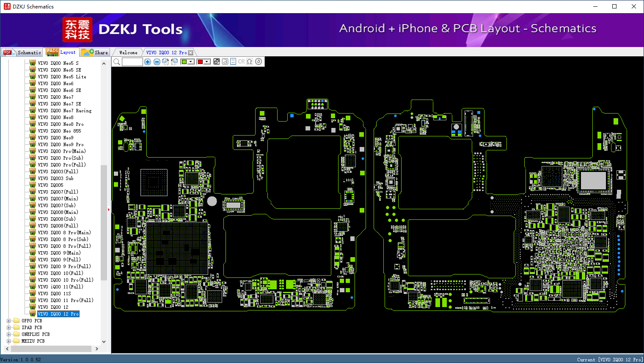Expand the ONEPLUS PCB folder
The height and width of the screenshot is (363, 644).
[8, 334]
